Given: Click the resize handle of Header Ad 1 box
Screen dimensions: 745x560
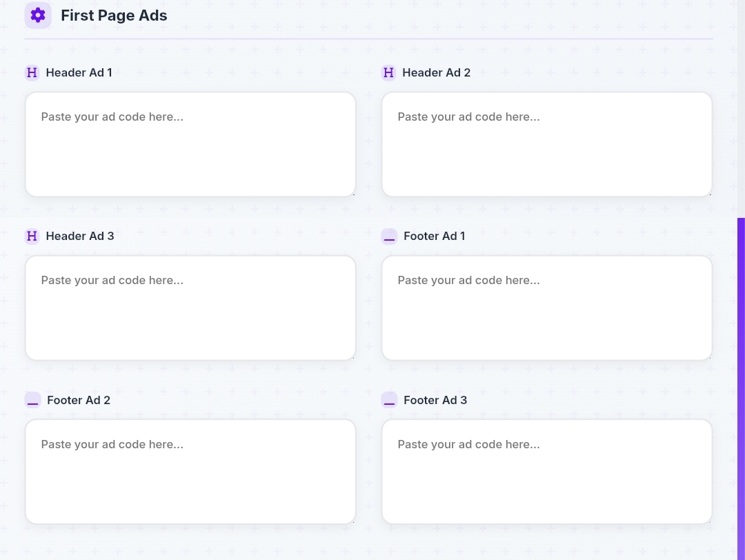Looking at the screenshot, I should [x=352, y=194].
